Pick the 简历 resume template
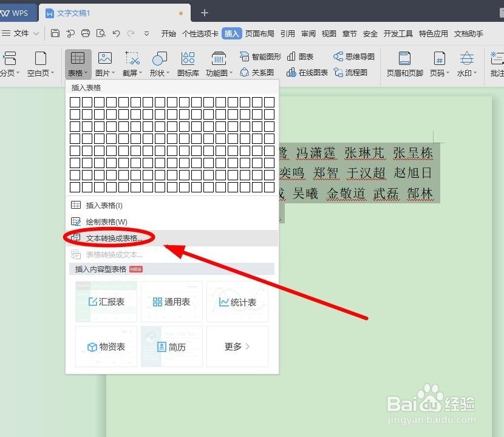The width and height of the screenshot is (504, 437). [x=172, y=347]
